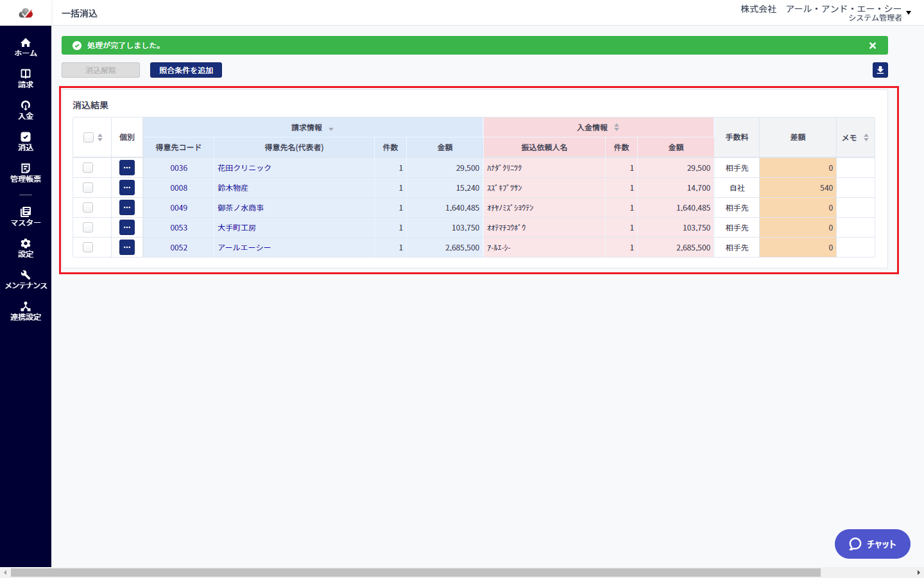This screenshot has height=578, width=924.
Task: Click customer code 0008
Action: pyautogui.click(x=179, y=188)
